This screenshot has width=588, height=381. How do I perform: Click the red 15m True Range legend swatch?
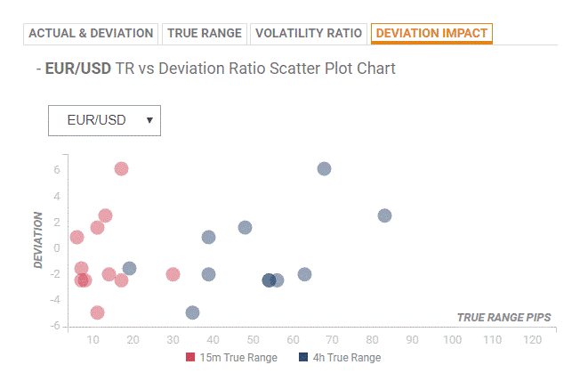pos(190,358)
